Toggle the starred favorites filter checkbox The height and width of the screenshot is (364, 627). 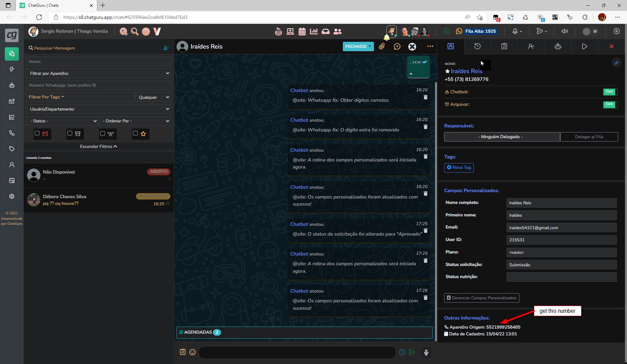click(x=135, y=133)
